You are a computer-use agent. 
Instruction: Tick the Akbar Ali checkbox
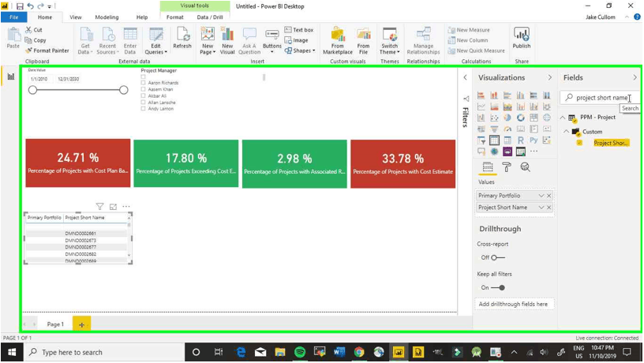pos(143,95)
